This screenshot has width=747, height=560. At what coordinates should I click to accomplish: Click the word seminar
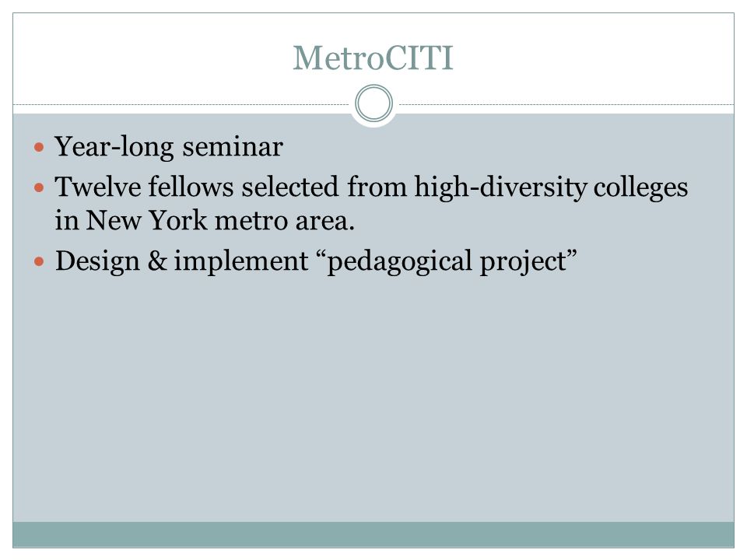[233, 147]
